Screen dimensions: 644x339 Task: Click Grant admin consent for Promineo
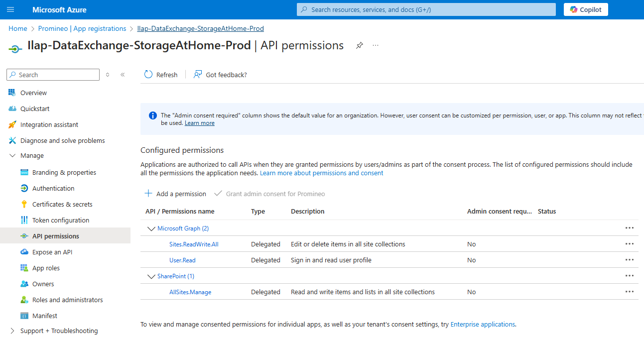[x=269, y=194]
